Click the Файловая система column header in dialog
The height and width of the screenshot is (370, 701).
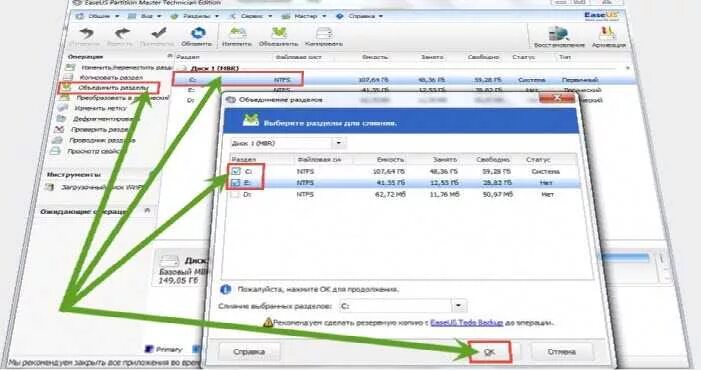[318, 159]
